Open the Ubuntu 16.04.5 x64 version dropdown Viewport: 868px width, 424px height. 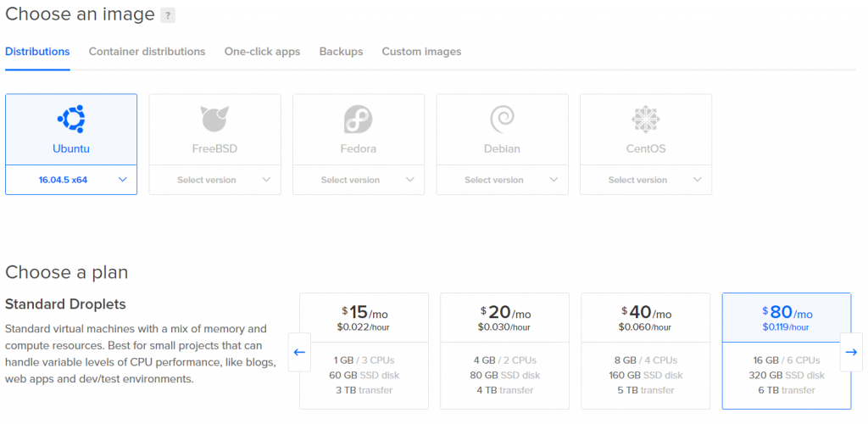71,180
